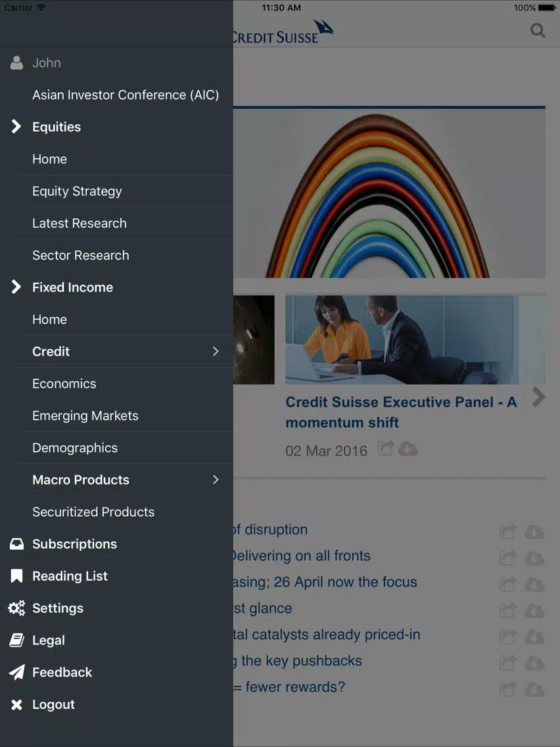Open the 'catalysts already priced-in' article
The width and height of the screenshot is (560, 747).
coord(327,635)
